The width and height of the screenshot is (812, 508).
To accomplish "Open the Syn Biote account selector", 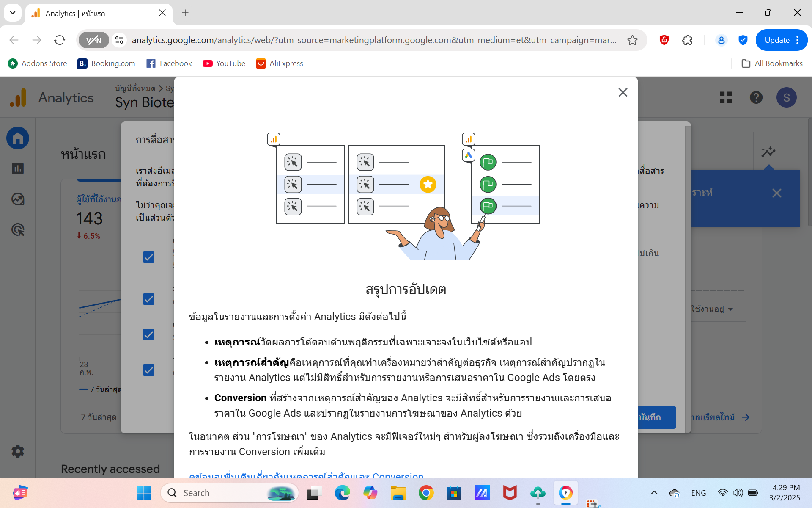I will click(144, 102).
